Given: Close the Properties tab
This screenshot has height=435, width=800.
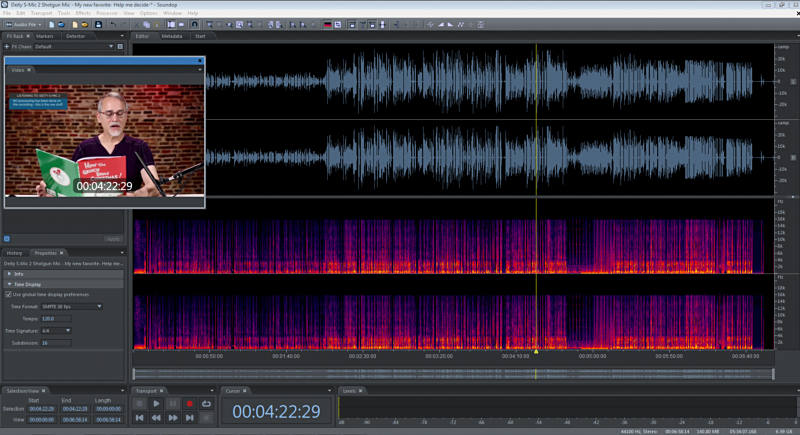Looking at the screenshot, I should point(62,253).
